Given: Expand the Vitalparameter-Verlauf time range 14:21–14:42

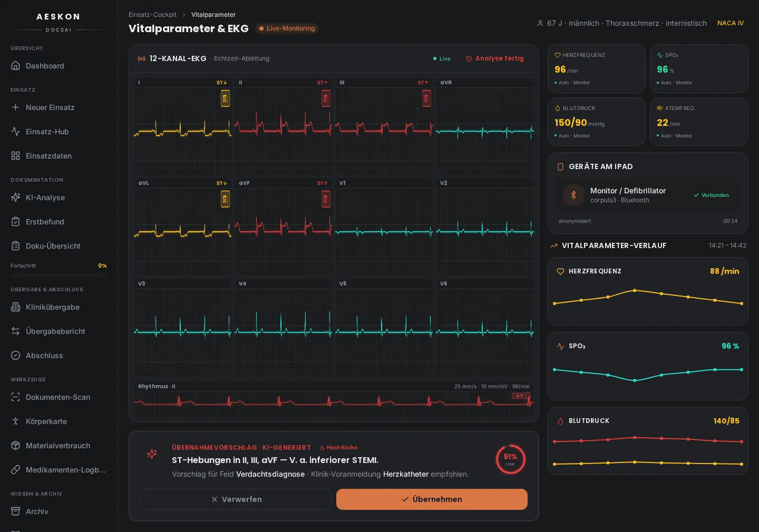Looking at the screenshot, I should [x=727, y=245].
